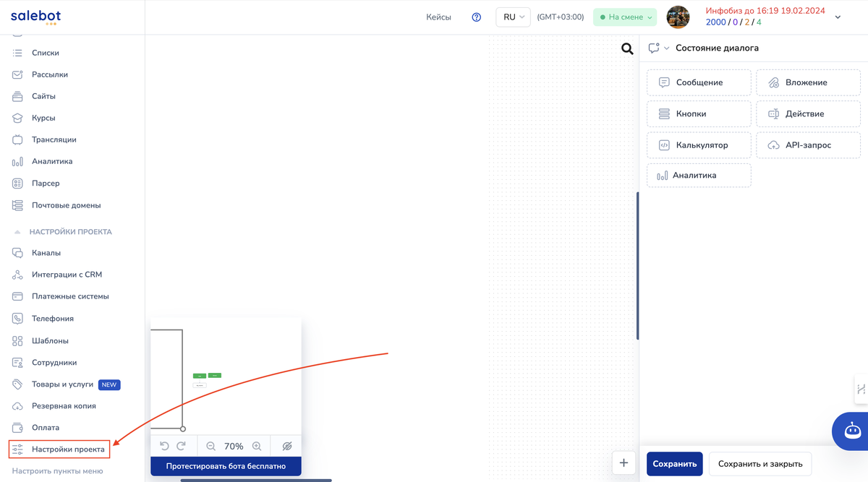Add a Сообщение block

pyautogui.click(x=699, y=82)
